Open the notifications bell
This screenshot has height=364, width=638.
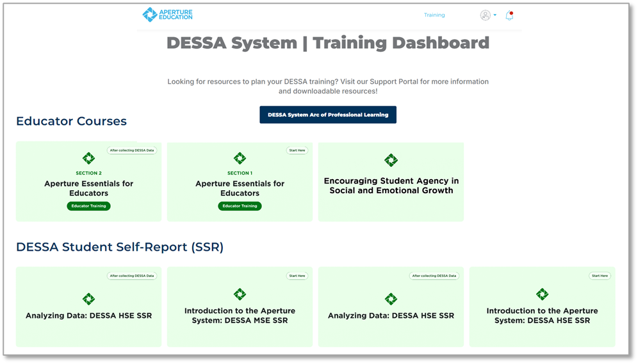pyautogui.click(x=509, y=15)
